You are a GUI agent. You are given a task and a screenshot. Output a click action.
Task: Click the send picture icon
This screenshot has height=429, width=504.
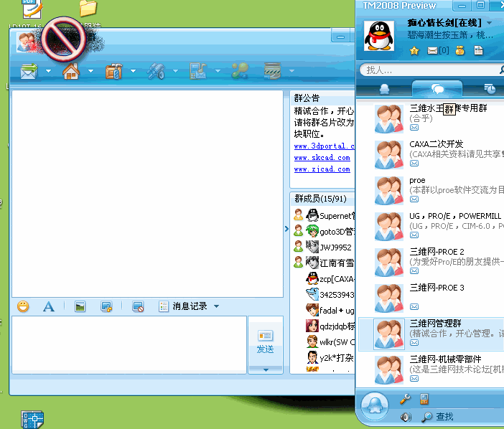pyautogui.click(x=80, y=306)
